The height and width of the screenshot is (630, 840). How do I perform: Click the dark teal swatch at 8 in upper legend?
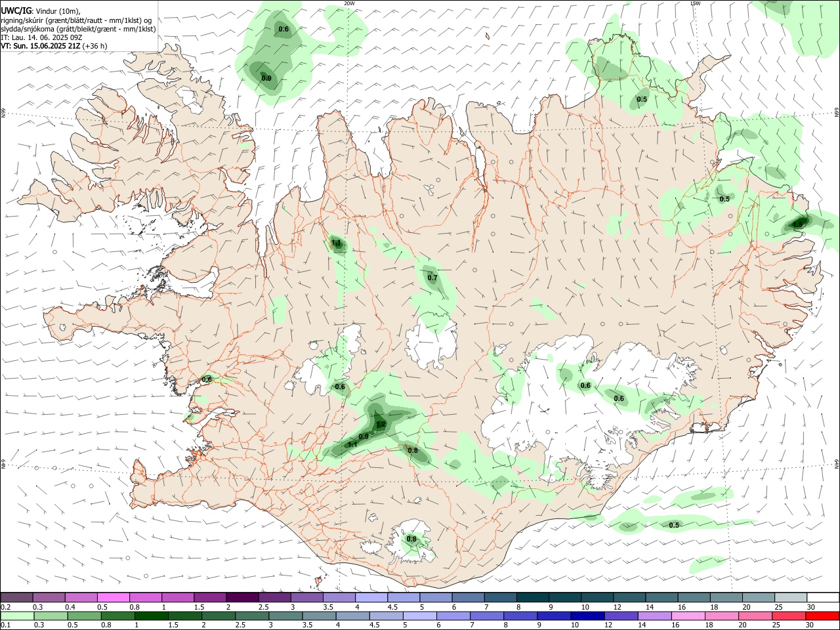532,597
